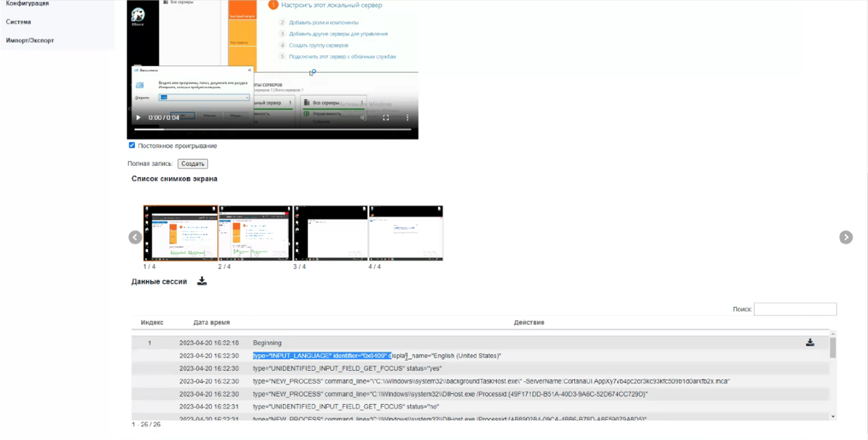Select the Beginning action row
868x440 pixels.
480,343
